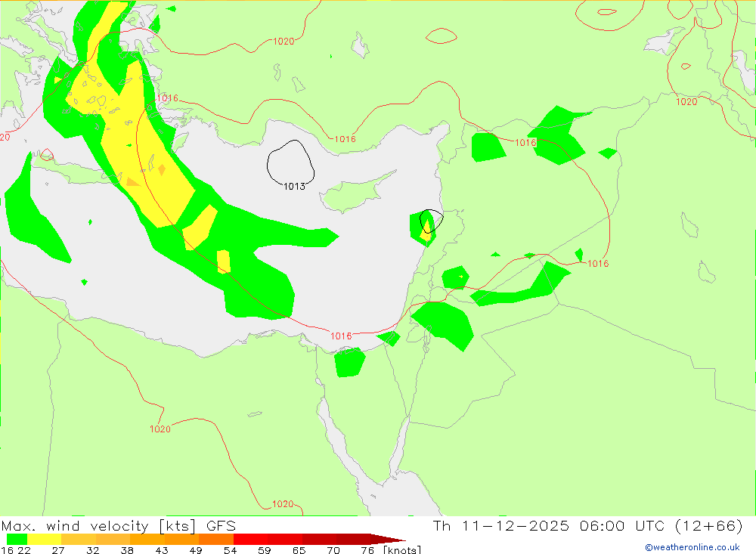
Task: Click the green 16–22 knots legend swatch
Action: (x=17, y=539)
